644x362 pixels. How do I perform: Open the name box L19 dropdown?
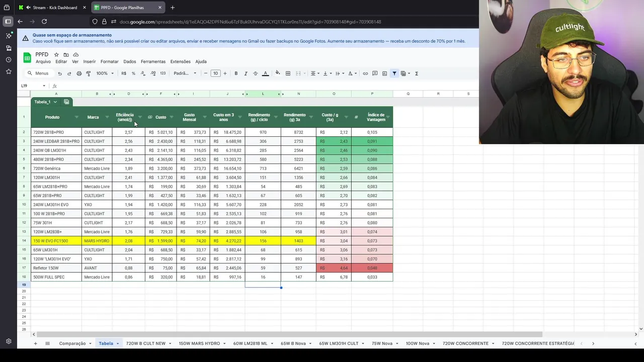click(x=44, y=86)
